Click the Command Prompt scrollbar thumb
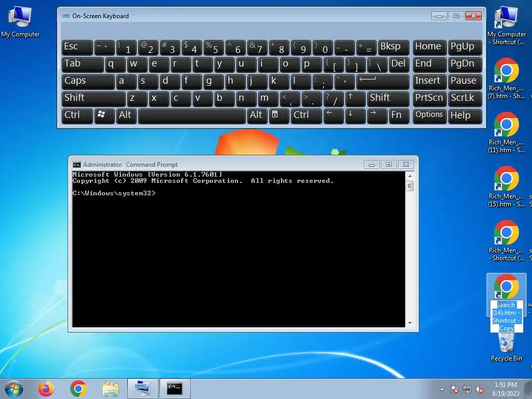 (x=410, y=186)
